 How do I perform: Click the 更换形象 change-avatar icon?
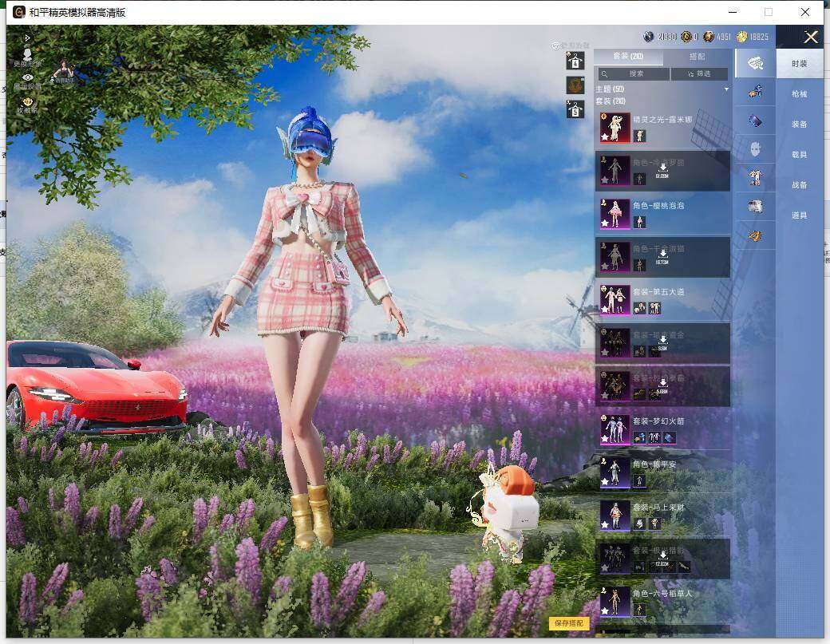(27, 54)
